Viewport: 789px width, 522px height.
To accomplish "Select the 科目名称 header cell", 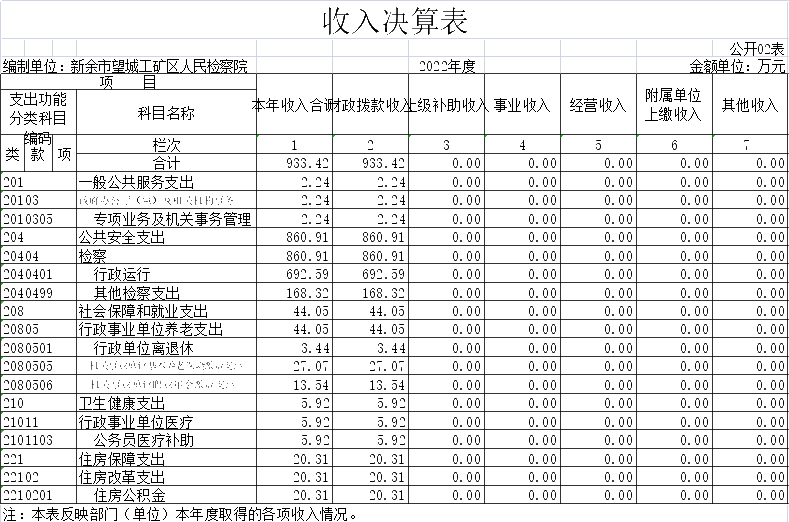I will click(166, 113).
